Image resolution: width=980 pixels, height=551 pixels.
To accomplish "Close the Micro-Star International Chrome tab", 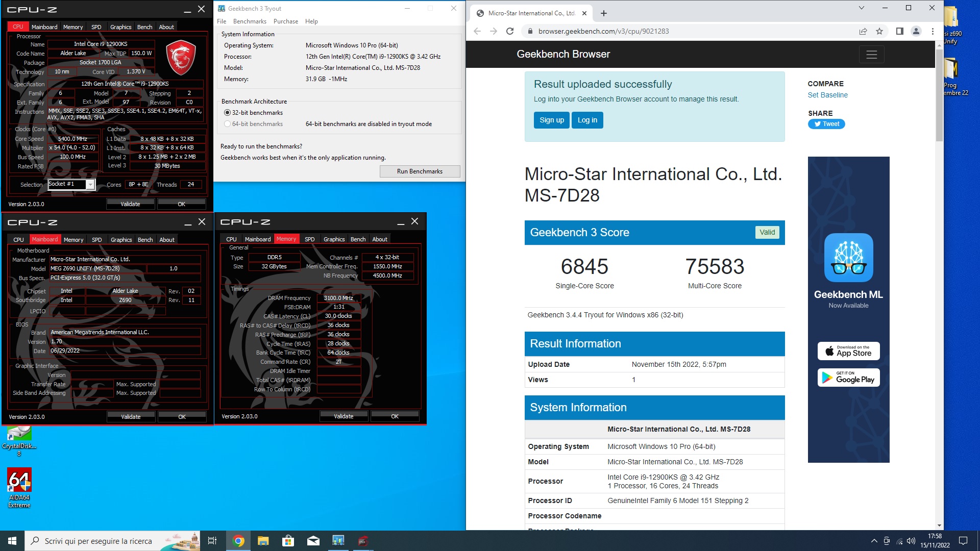I will point(584,13).
